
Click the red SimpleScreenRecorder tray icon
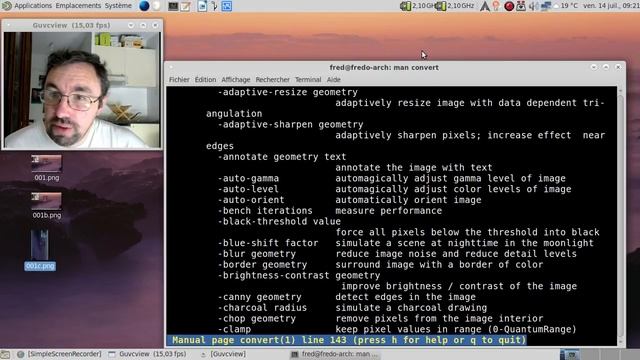509,6
